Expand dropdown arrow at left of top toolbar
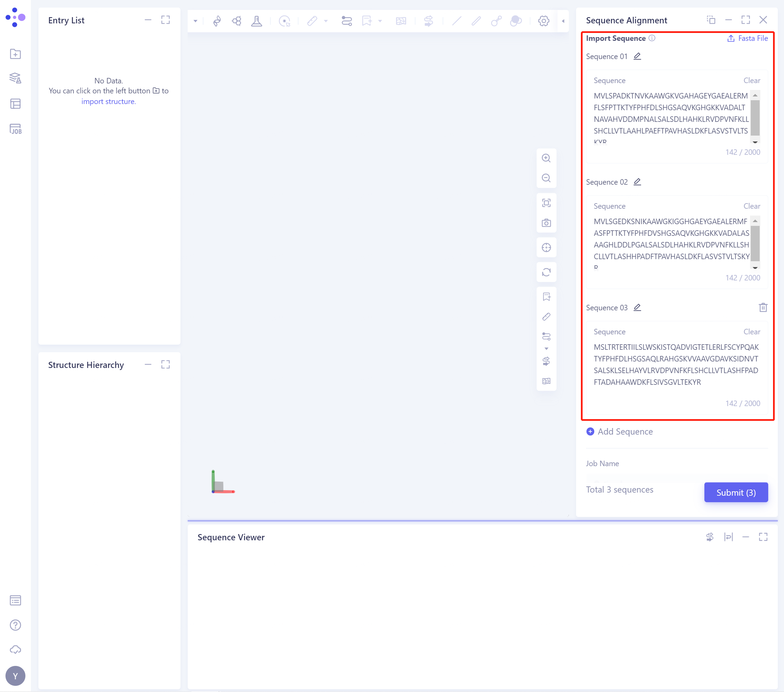The height and width of the screenshot is (692, 784). [195, 21]
